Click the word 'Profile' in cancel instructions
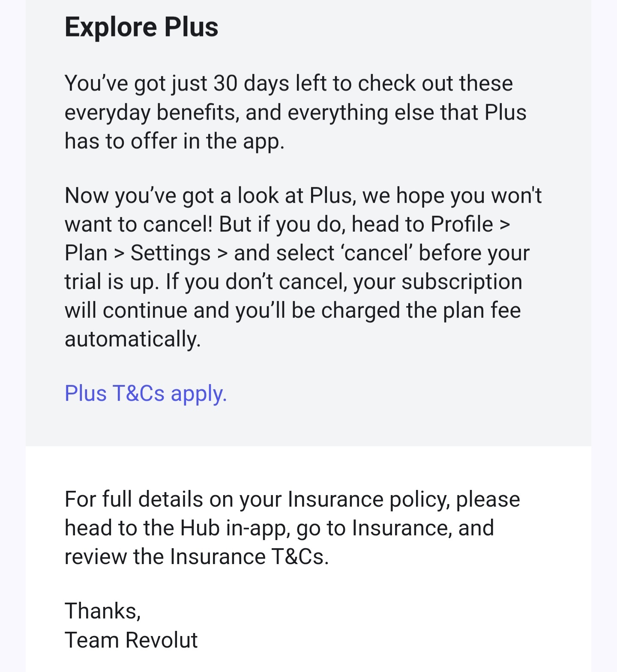 coord(461,224)
